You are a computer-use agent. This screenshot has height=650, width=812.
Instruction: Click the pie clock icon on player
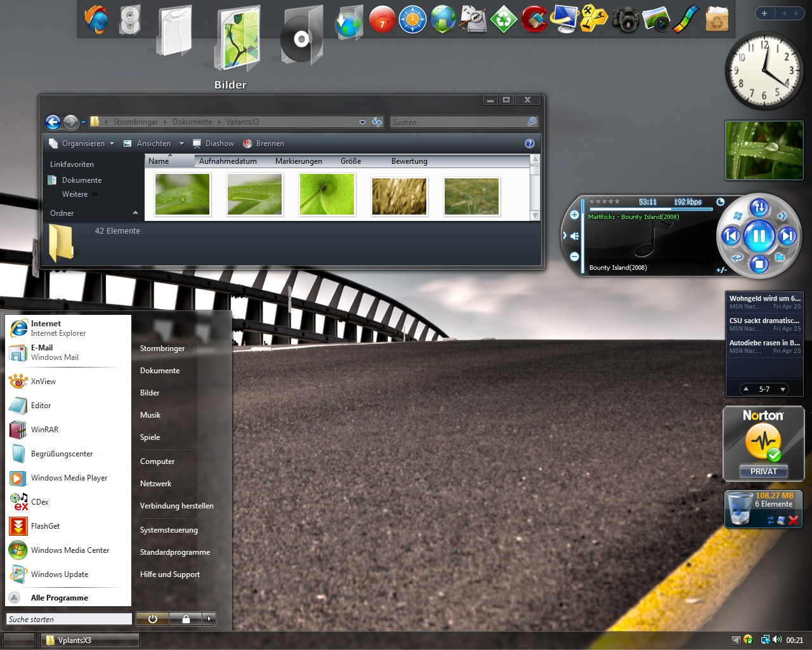click(x=720, y=202)
